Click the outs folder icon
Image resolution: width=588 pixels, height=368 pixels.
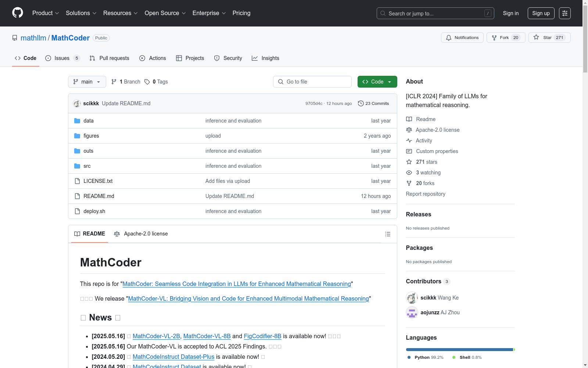pyautogui.click(x=77, y=151)
